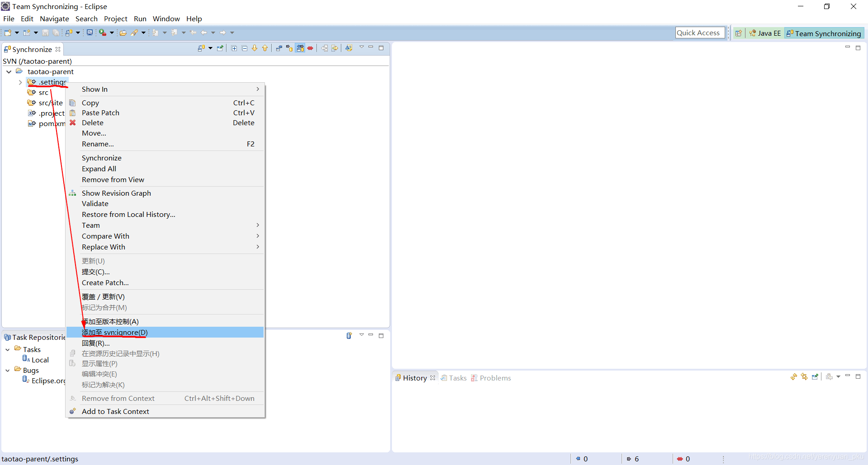This screenshot has width=868, height=465.
Task: Click the Run external tools icon
Action: coord(103,33)
